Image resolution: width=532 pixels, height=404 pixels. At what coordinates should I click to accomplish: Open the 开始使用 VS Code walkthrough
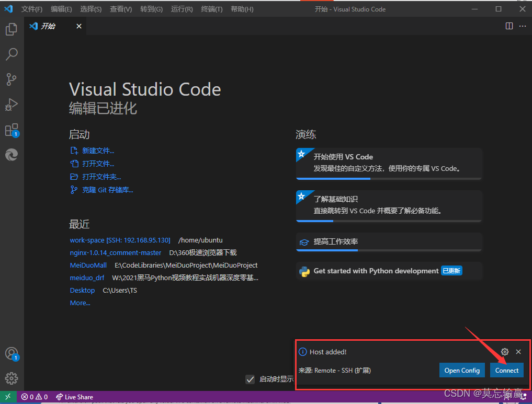coord(389,164)
